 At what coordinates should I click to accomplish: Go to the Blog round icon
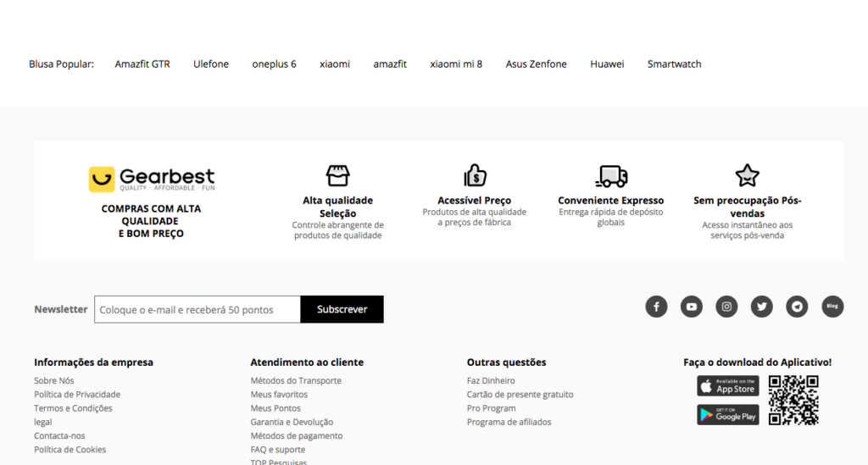[x=832, y=307]
